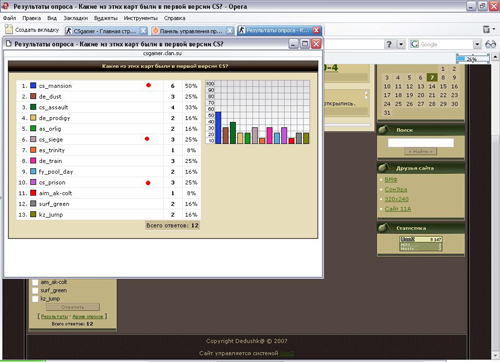Click the Opera logo in title bar
Viewport: 500px width, 362px height.
coord(5,6)
